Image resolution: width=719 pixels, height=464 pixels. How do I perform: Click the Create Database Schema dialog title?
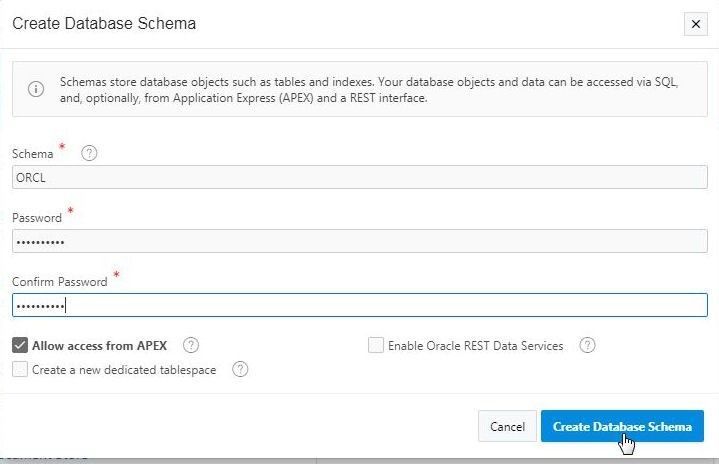(x=104, y=23)
